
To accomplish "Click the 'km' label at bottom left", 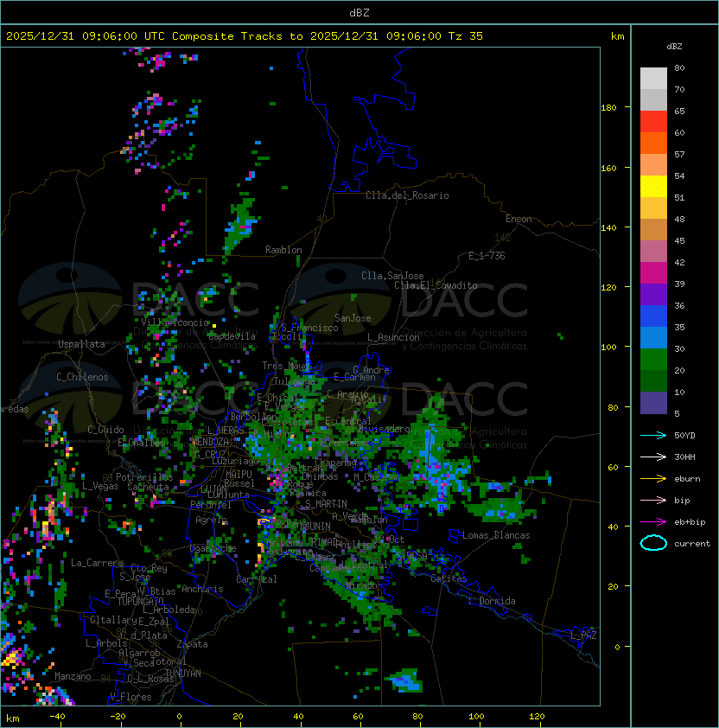I will pos(13,718).
